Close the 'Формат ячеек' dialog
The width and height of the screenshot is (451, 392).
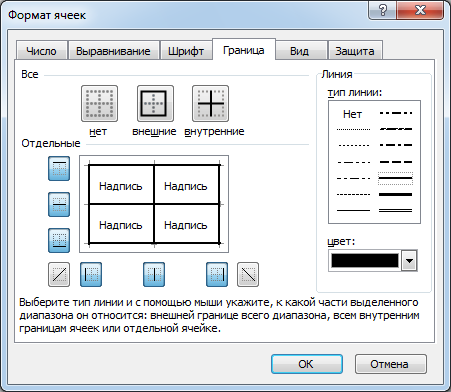coord(421,10)
